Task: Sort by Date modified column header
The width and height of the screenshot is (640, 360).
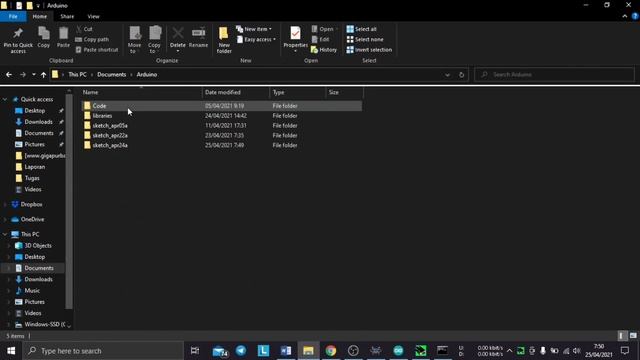Action: (x=236, y=92)
